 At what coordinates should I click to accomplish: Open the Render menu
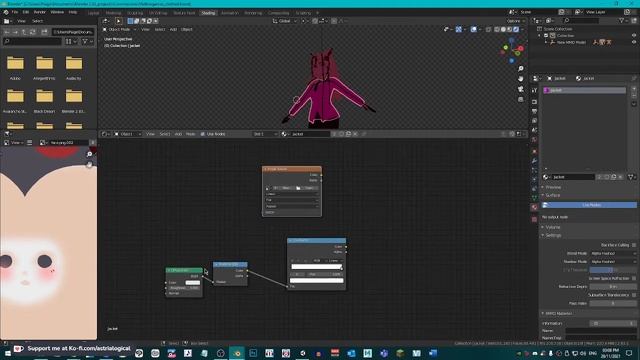(x=40, y=12)
